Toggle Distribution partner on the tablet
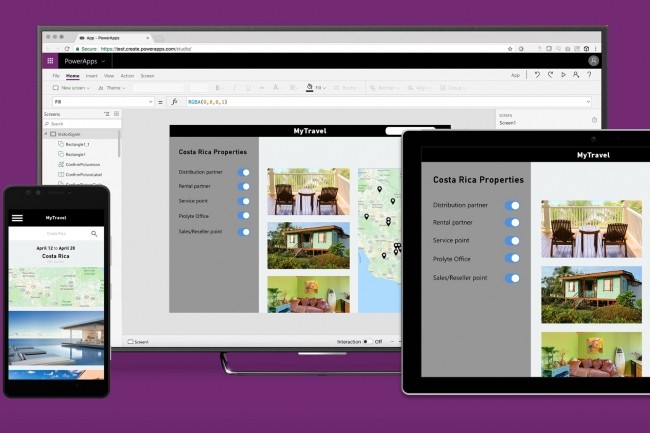The image size is (650, 433). pos(512,206)
